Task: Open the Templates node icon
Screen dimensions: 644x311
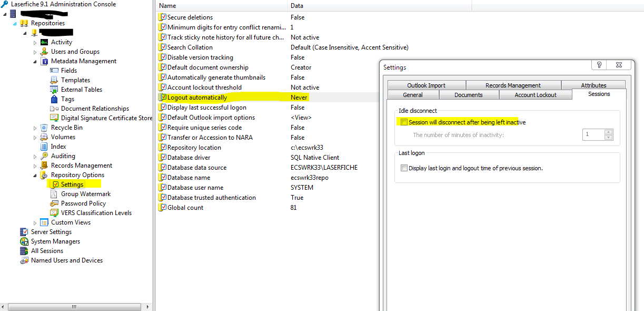Action: (x=54, y=80)
